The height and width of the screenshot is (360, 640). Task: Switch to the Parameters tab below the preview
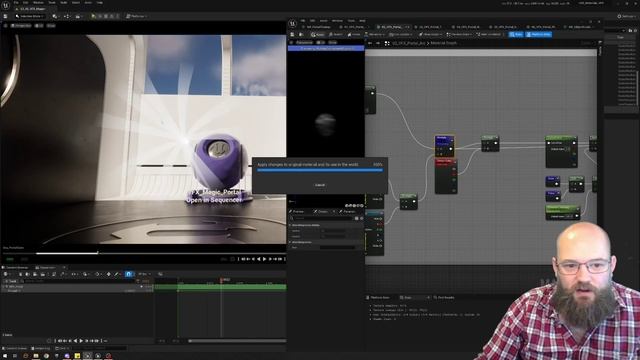click(348, 211)
